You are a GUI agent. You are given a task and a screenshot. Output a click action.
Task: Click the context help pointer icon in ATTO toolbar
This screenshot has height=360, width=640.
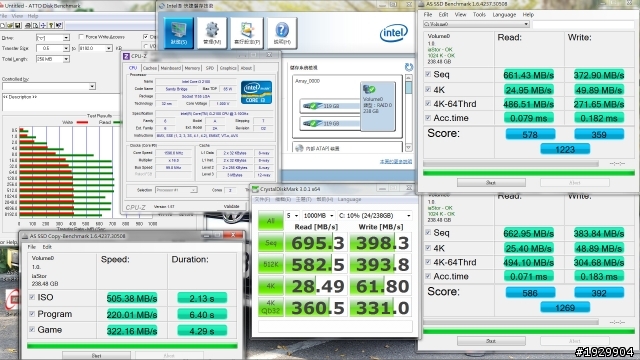tap(58, 25)
